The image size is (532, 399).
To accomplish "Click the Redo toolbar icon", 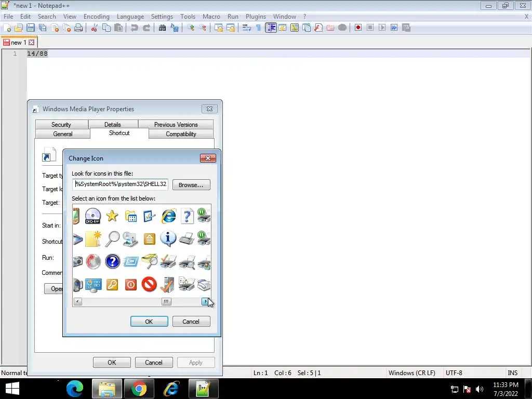I will (146, 28).
